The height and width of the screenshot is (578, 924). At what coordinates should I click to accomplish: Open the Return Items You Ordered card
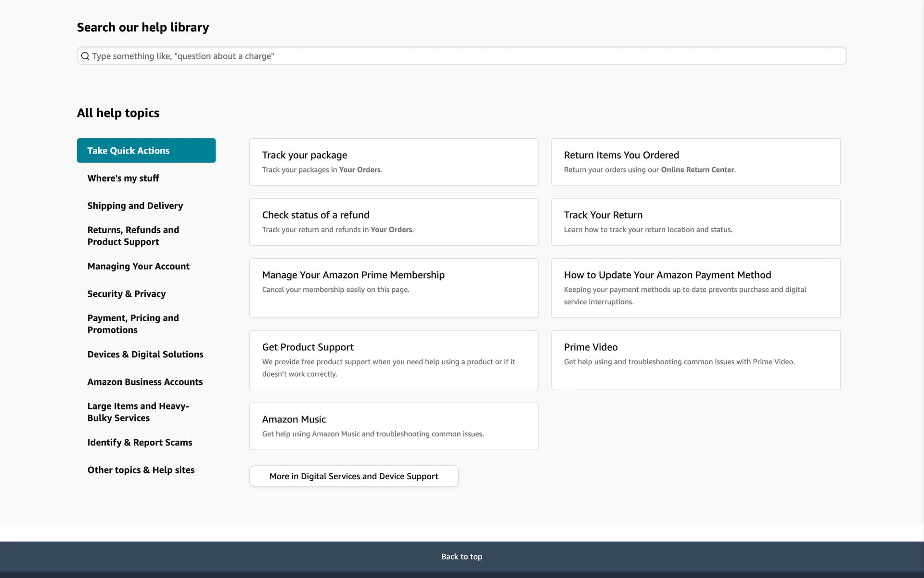coord(695,162)
